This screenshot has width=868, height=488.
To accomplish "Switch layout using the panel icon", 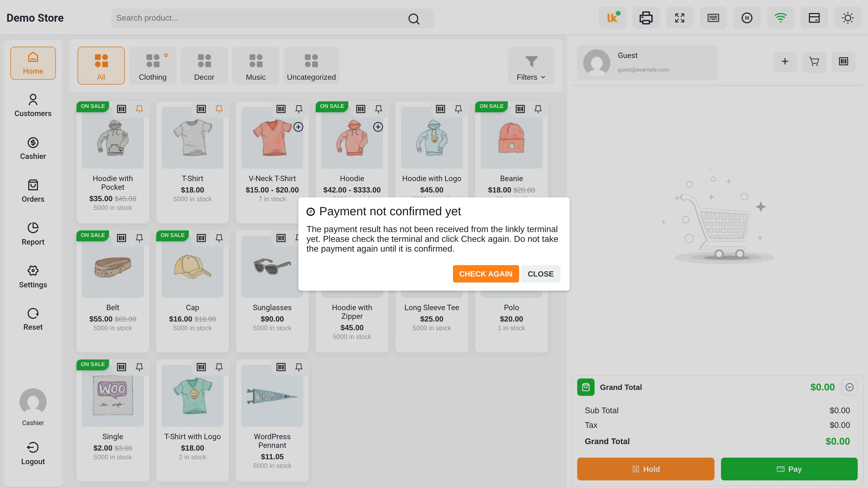I will 814,18.
